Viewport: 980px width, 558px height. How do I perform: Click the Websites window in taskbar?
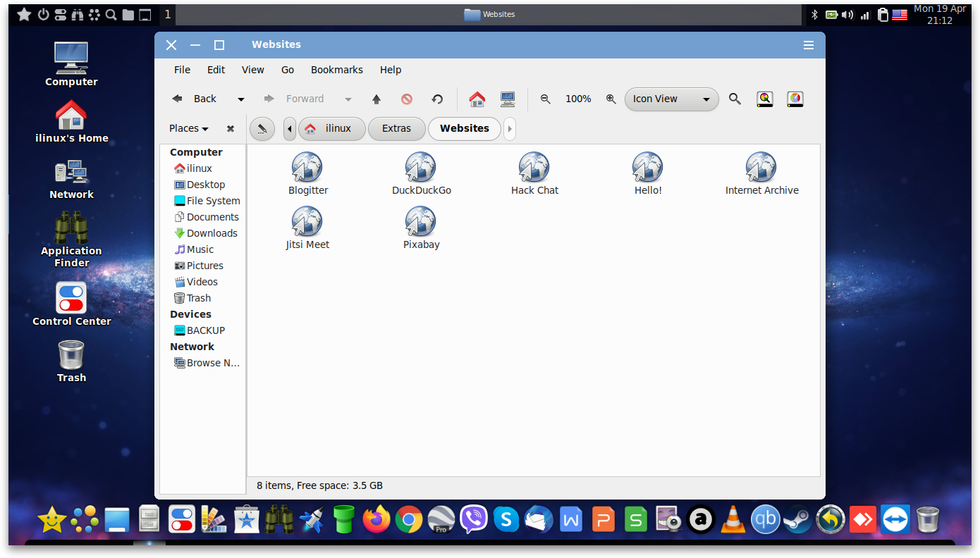tap(489, 14)
